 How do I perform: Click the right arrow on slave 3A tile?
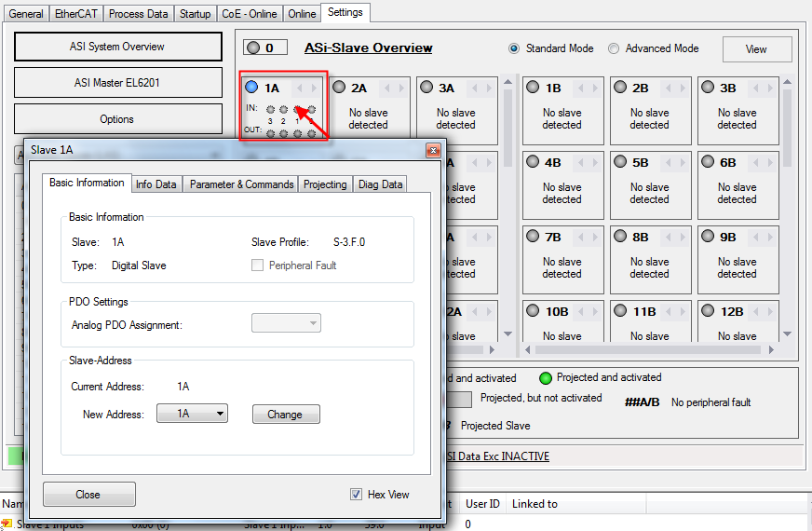[x=489, y=88]
